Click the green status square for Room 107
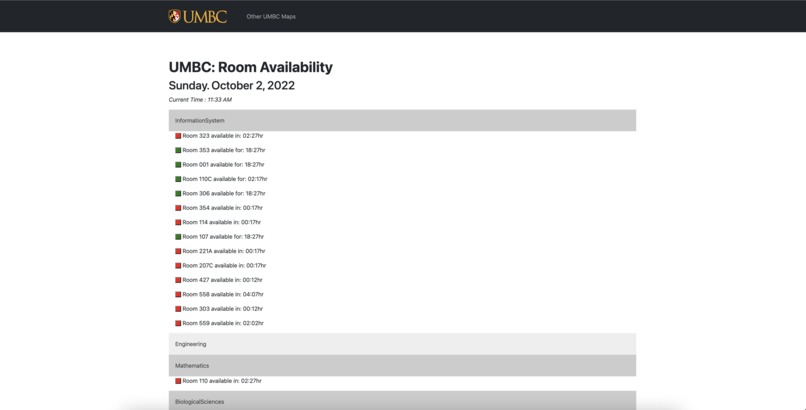806x410 pixels. click(x=178, y=237)
